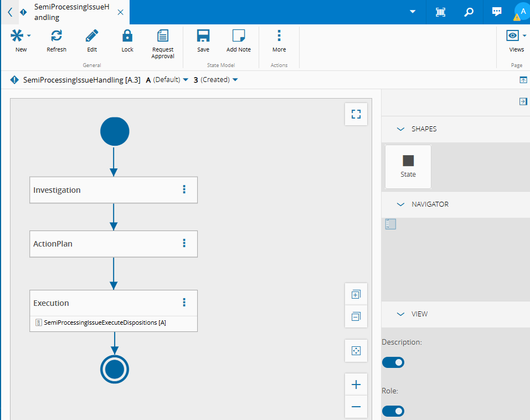Close the SemiProcessingIssueHandling tab

coord(121,12)
